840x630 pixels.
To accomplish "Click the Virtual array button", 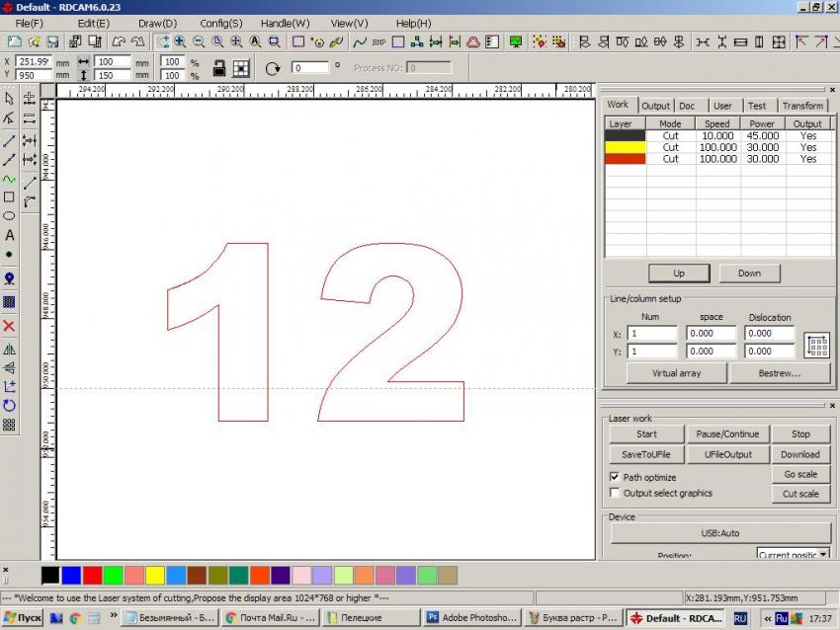I will (x=676, y=373).
